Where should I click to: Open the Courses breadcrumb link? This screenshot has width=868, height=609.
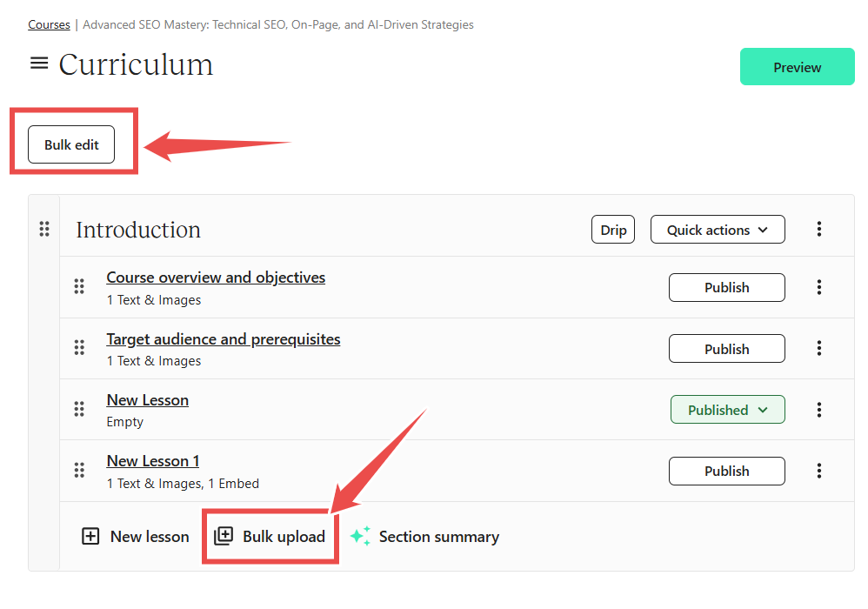tap(50, 24)
